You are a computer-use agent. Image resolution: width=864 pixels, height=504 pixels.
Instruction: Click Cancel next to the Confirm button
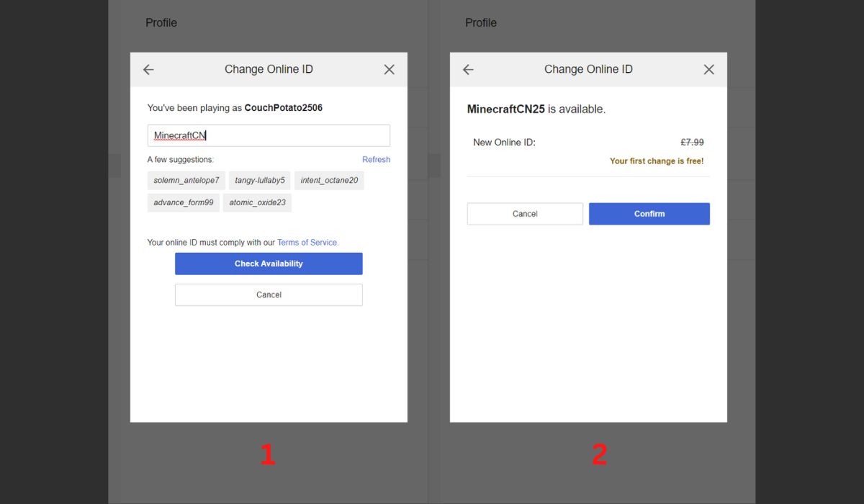tap(525, 214)
